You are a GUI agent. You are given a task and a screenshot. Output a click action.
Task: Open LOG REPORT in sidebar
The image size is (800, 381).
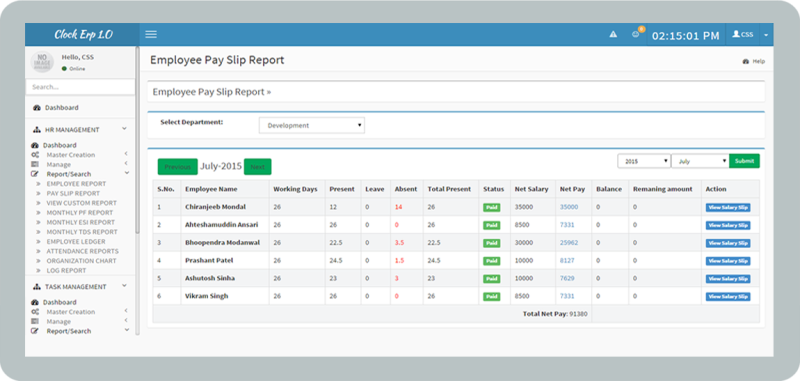pyautogui.click(x=66, y=271)
